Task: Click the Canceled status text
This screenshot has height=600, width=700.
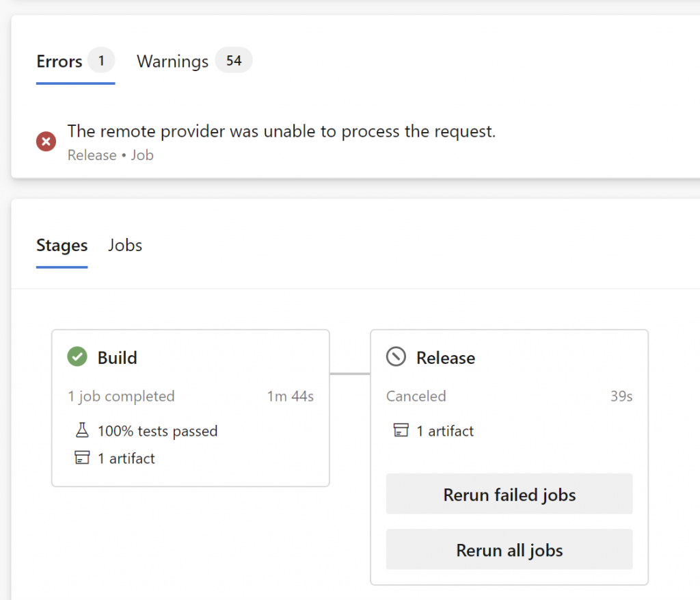Action: [416, 396]
